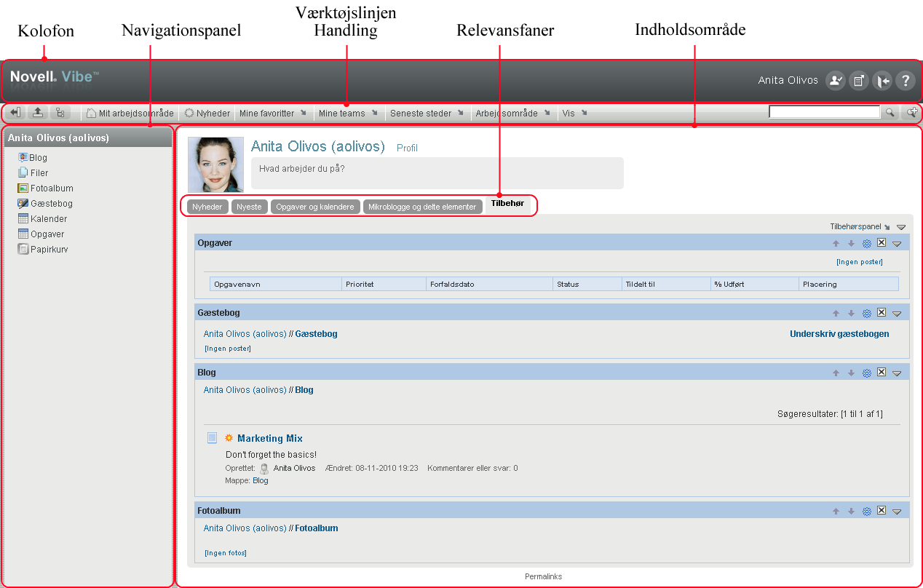The height and width of the screenshot is (588, 923).
Task: Open the Vis dropdown menu
Action: click(574, 114)
